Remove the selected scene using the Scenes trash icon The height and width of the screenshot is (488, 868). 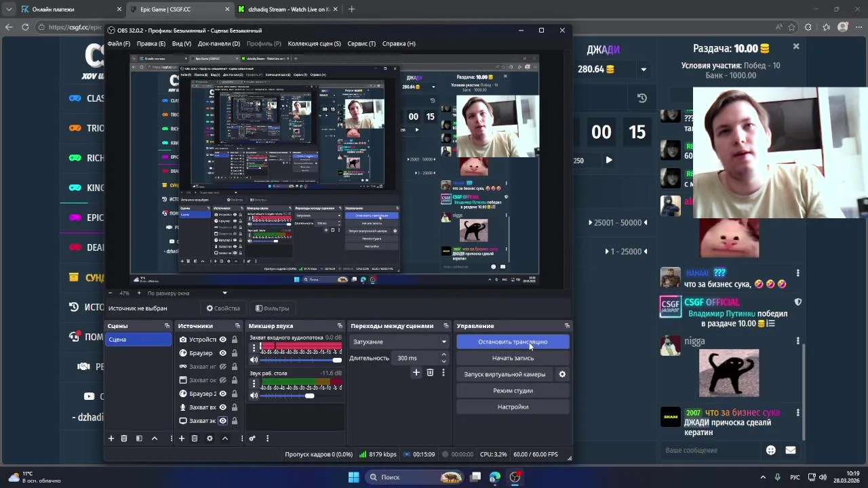click(x=124, y=439)
